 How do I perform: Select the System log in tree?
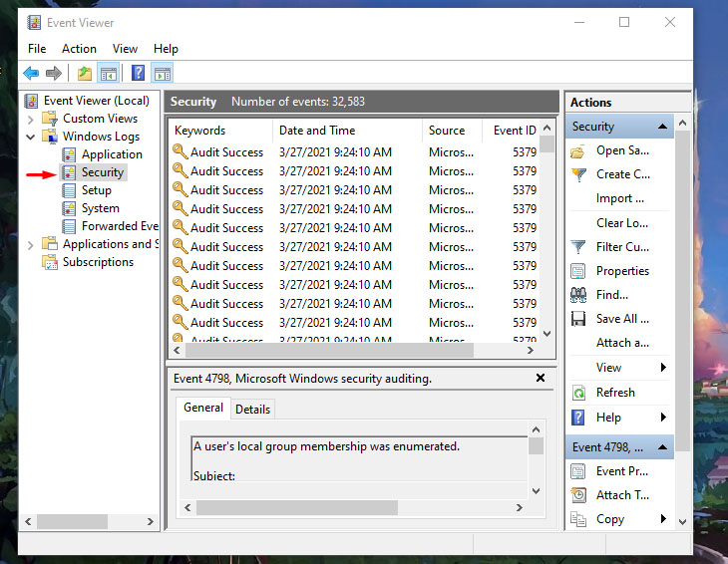100,208
